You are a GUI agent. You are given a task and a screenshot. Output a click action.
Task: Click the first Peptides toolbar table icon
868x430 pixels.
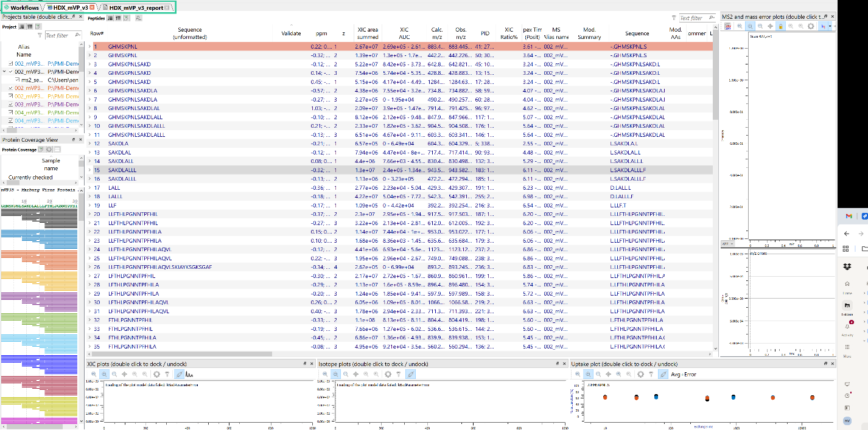click(x=110, y=18)
